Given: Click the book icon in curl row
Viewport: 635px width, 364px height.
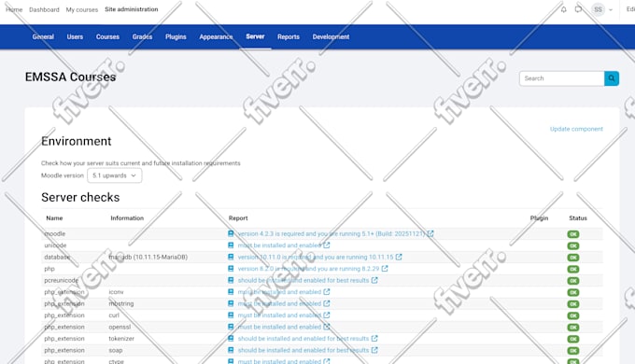Looking at the screenshot, I should pos(231,315).
